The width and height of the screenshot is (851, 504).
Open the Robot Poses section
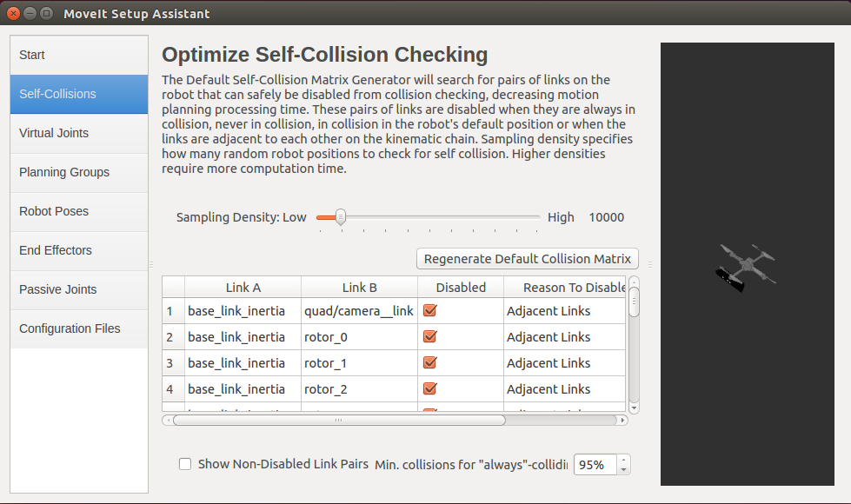tap(78, 211)
